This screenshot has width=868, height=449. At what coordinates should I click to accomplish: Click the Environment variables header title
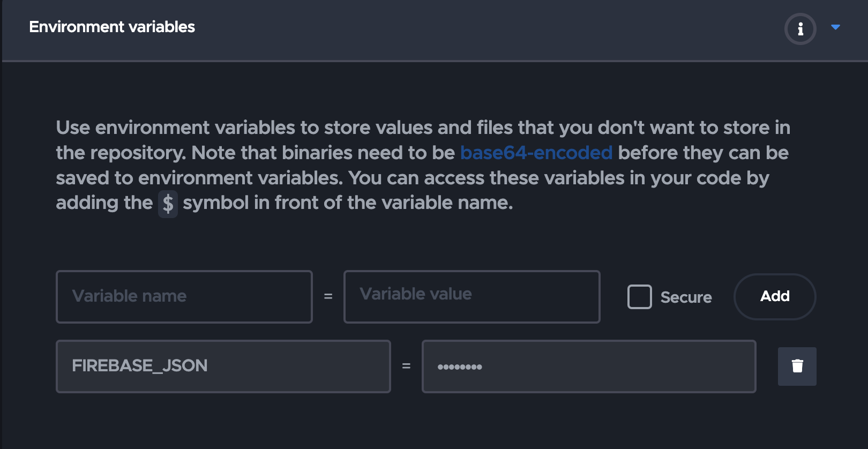[x=112, y=27]
